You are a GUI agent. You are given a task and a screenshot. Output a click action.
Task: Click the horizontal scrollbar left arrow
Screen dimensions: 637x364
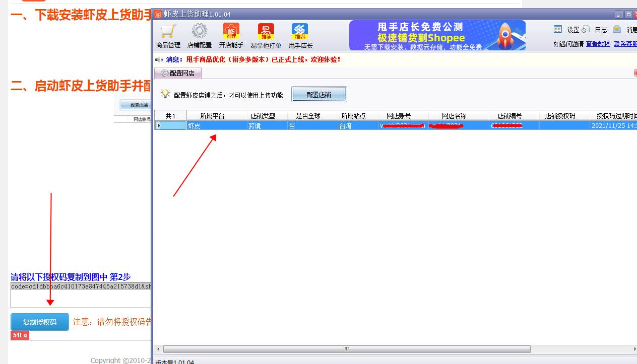click(x=158, y=349)
